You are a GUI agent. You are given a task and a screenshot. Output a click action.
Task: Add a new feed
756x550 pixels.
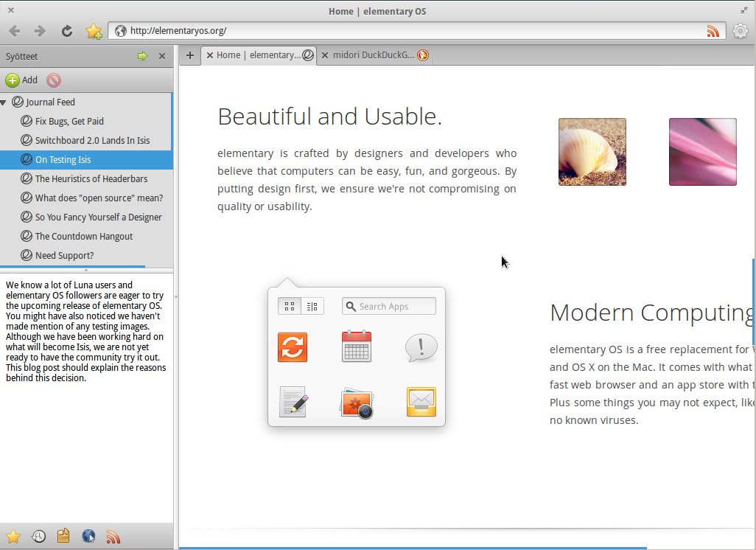21,80
